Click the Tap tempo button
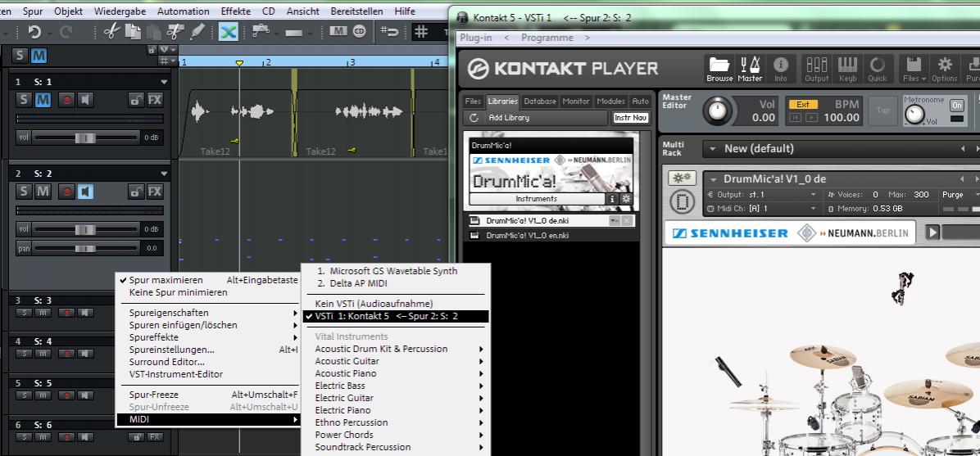980x456 pixels. [x=882, y=110]
